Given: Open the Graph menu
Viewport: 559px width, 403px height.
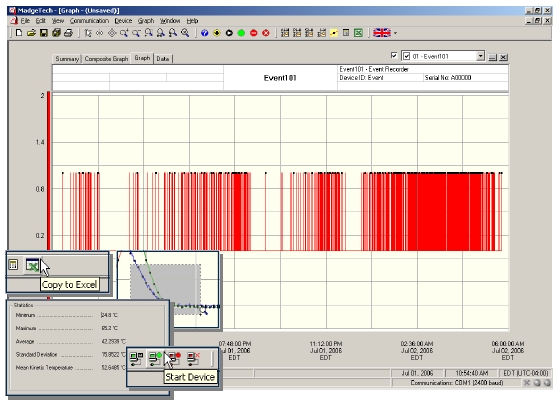Looking at the screenshot, I should (x=146, y=21).
